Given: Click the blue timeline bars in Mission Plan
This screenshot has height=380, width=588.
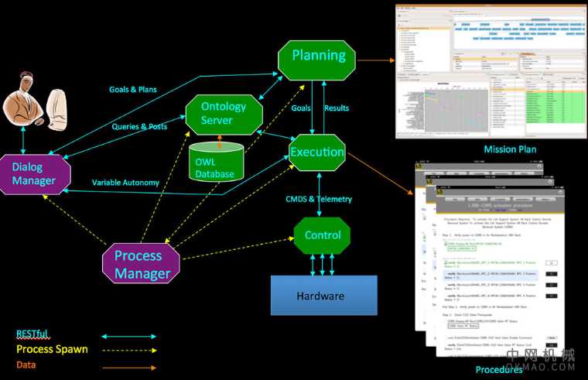Looking at the screenshot, I should tap(495, 29).
